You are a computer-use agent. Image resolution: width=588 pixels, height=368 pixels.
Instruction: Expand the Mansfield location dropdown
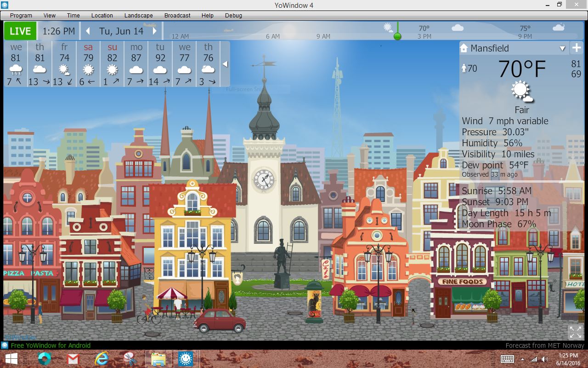562,48
